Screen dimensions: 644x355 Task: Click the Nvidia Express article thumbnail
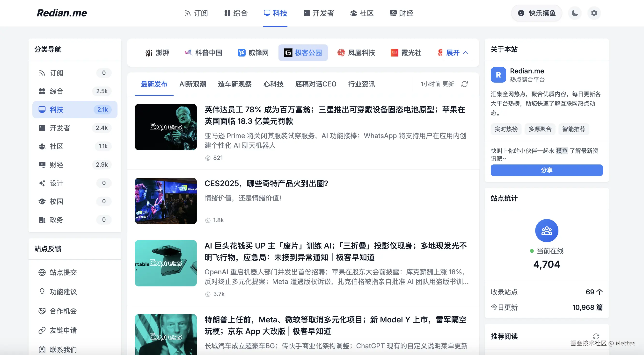click(166, 127)
